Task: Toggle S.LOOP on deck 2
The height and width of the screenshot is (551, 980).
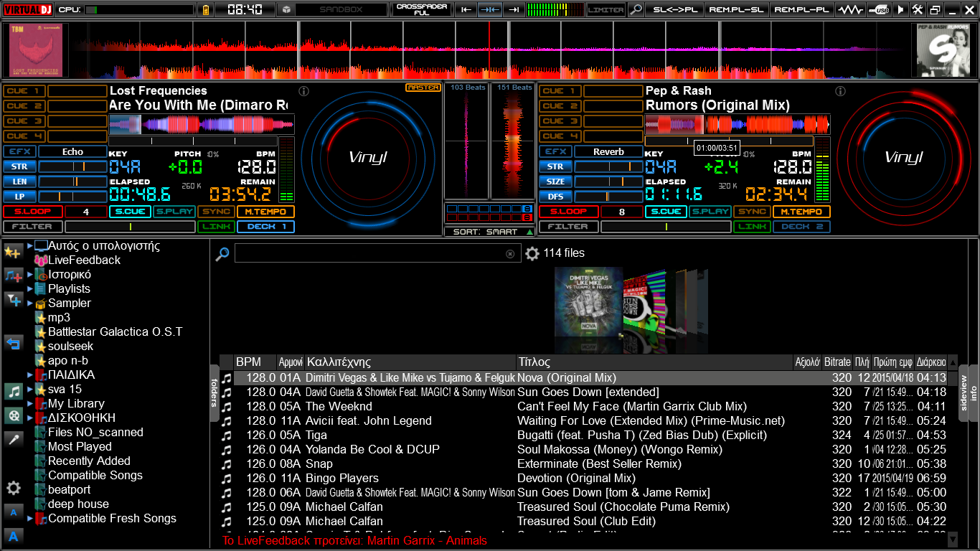Action: [x=568, y=212]
